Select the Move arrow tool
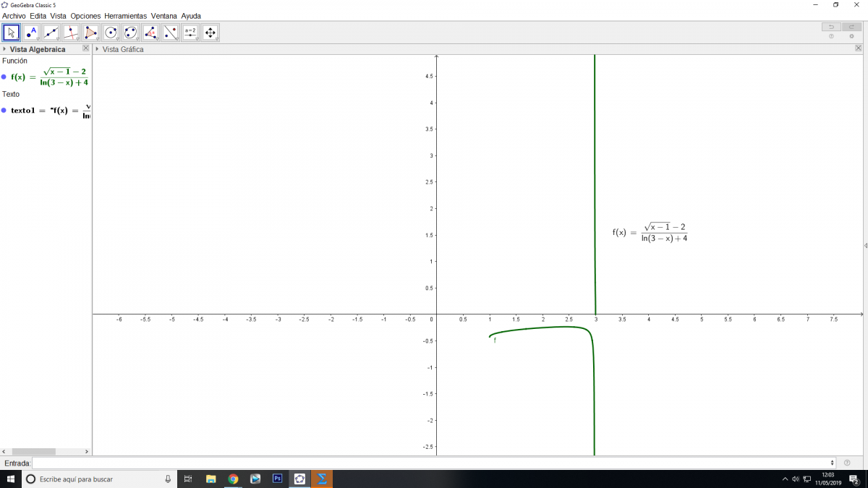 tap(11, 33)
